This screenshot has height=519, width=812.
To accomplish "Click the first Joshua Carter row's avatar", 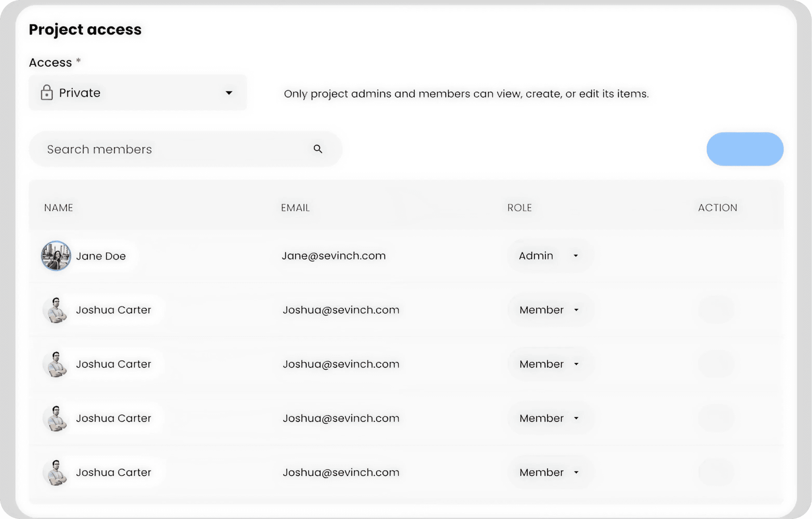I will click(56, 310).
